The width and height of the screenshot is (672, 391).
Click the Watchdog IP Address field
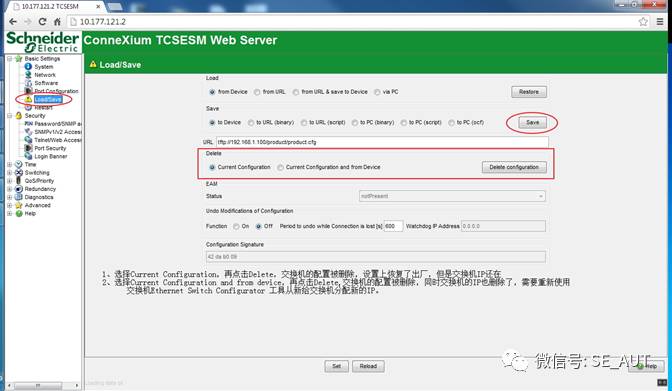click(503, 226)
